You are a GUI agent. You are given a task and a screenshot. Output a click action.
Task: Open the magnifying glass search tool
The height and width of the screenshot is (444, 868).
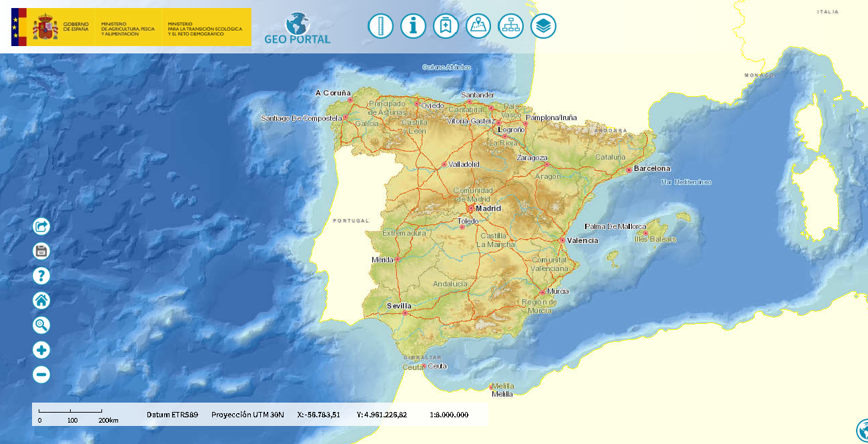pos(41,325)
